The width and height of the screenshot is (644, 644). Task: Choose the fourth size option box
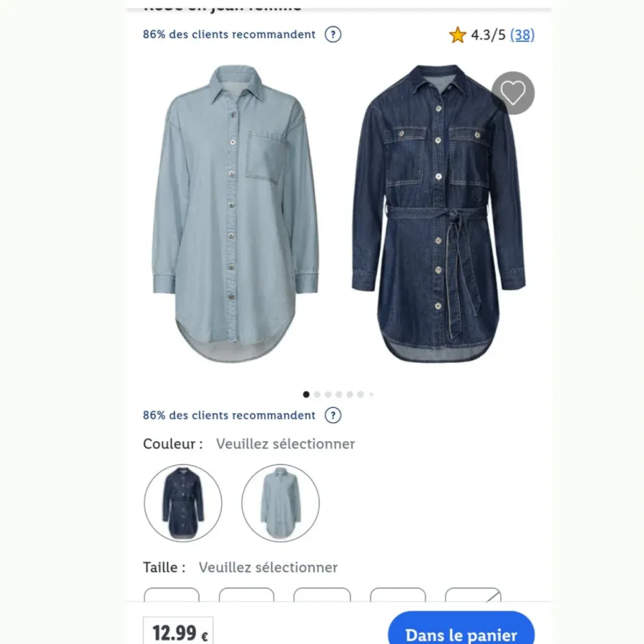click(398, 595)
